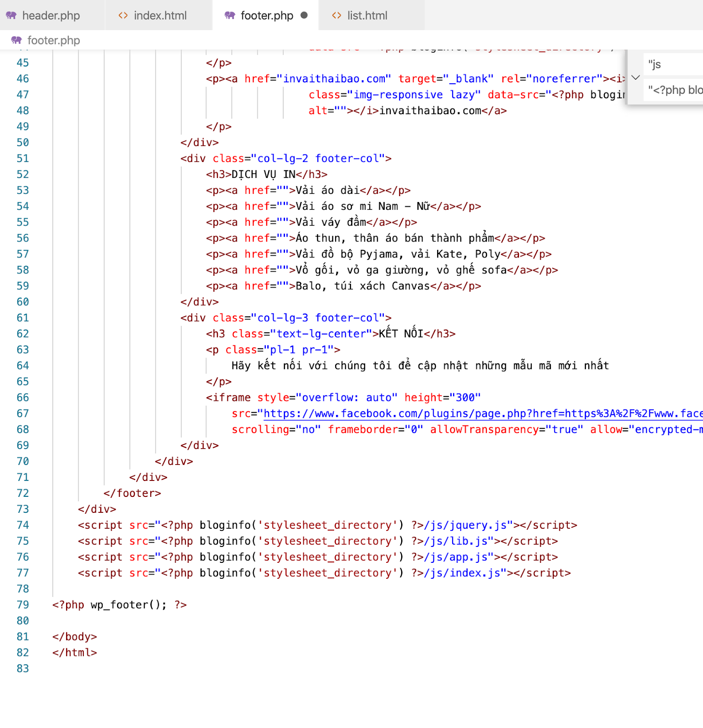Click 'Vỏ gối, vỏ ga giường' text
Viewport: 703px width, 728px height.
359,270
